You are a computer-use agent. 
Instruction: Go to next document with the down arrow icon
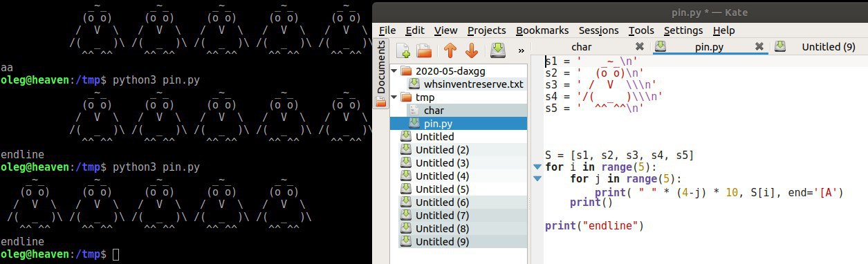pos(471,50)
